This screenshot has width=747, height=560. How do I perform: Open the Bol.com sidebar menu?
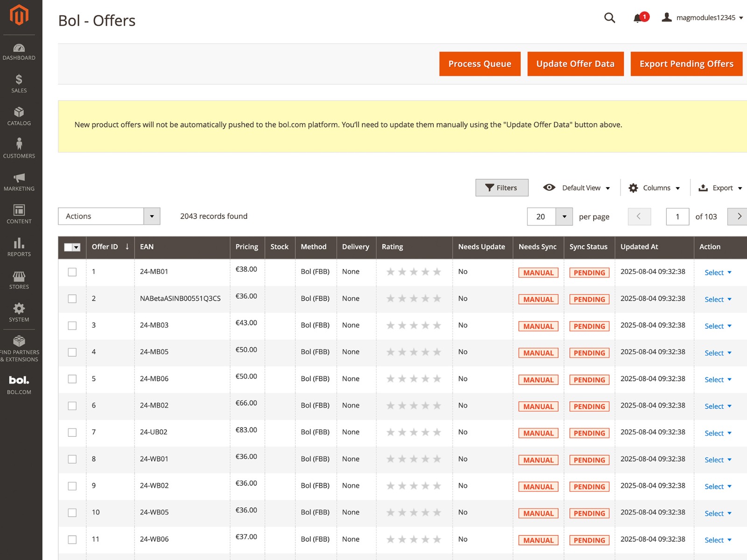(19, 385)
